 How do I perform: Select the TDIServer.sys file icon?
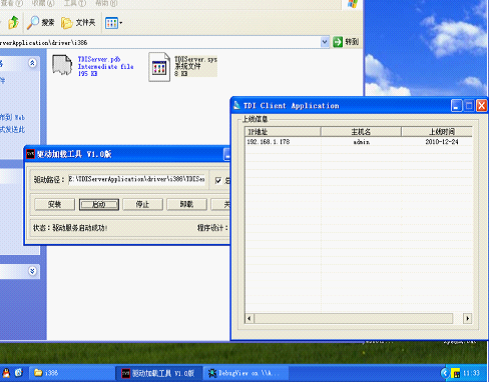[x=159, y=67]
